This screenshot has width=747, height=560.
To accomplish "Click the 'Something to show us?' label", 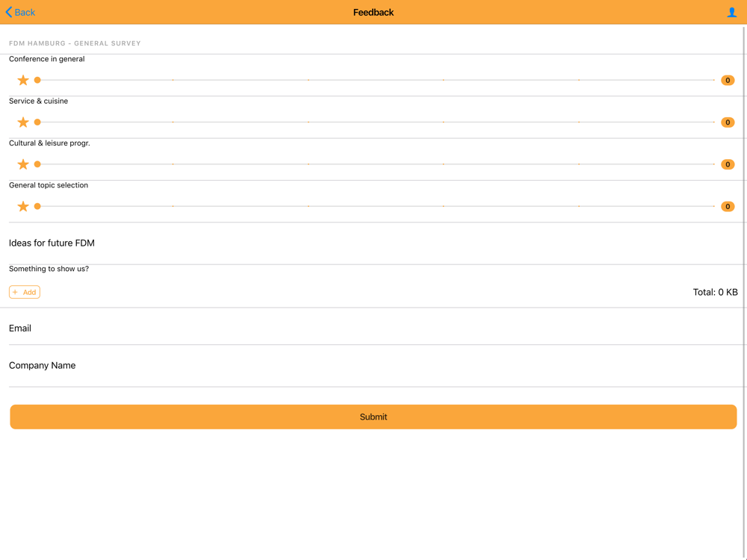I will click(49, 269).
